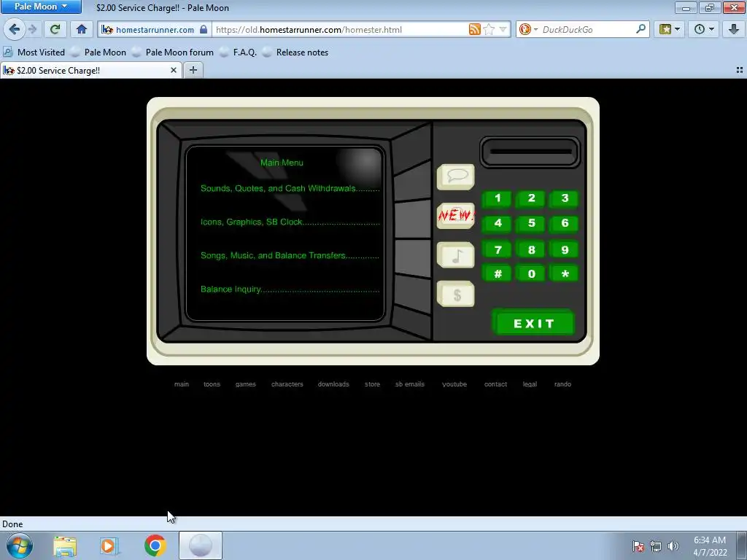Open the contact footer link
Image resolution: width=747 pixels, height=560 pixels.
pyautogui.click(x=495, y=384)
